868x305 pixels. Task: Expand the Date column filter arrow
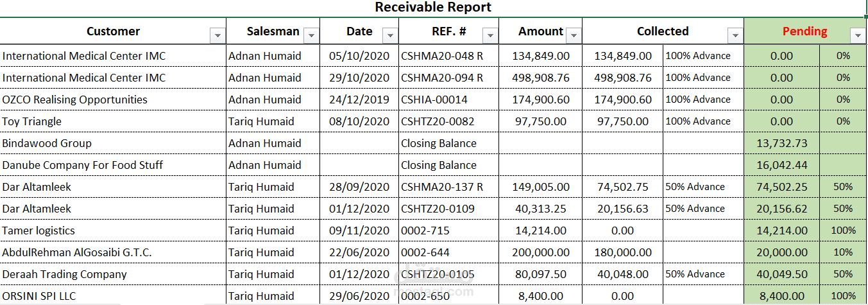click(389, 35)
